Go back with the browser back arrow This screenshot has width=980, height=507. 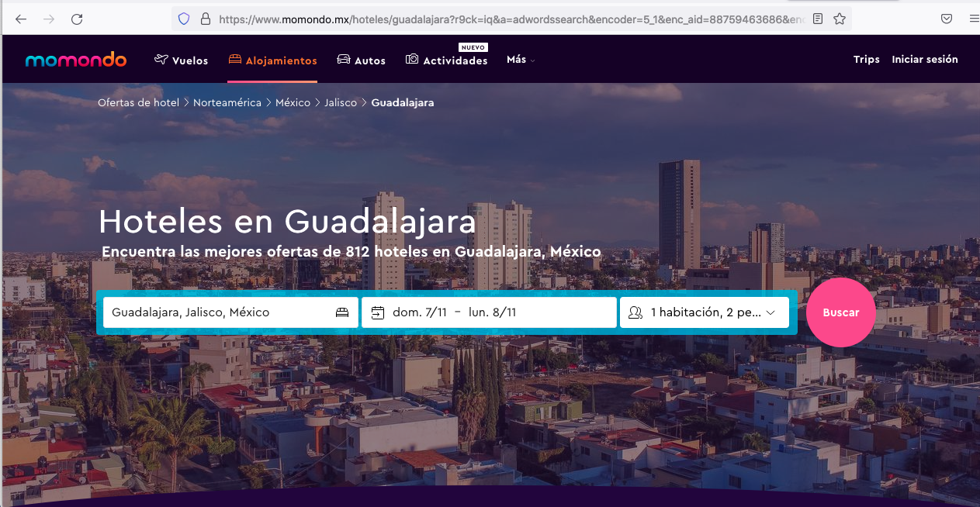pyautogui.click(x=21, y=19)
